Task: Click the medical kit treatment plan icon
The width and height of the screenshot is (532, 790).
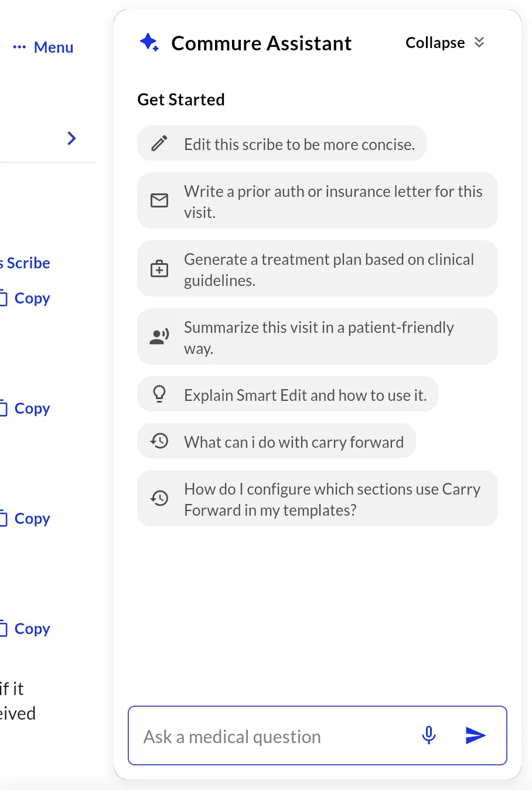Action: point(159,269)
